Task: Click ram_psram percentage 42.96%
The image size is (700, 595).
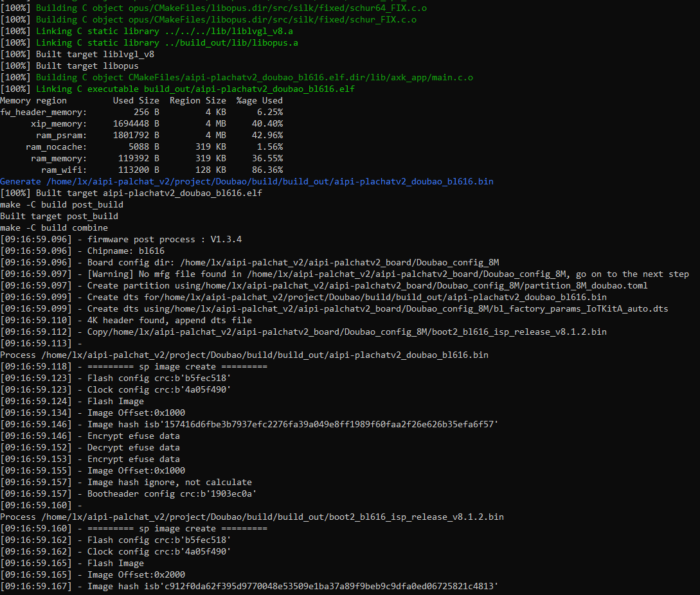Action: (267, 135)
